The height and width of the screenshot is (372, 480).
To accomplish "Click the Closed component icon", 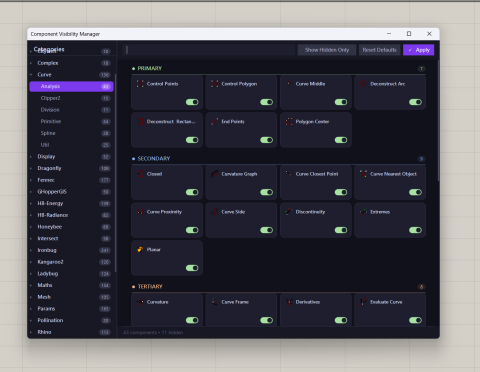I will (x=140, y=174).
